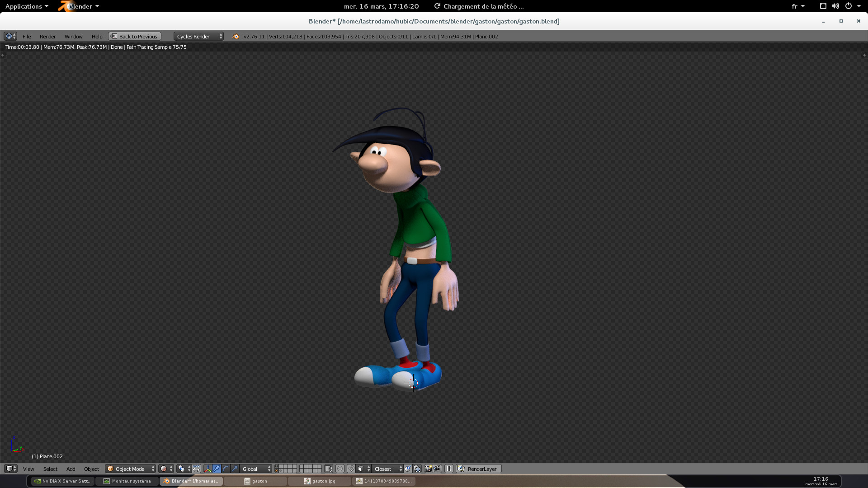
Task: Open Applications menu in top panel
Action: pos(27,6)
